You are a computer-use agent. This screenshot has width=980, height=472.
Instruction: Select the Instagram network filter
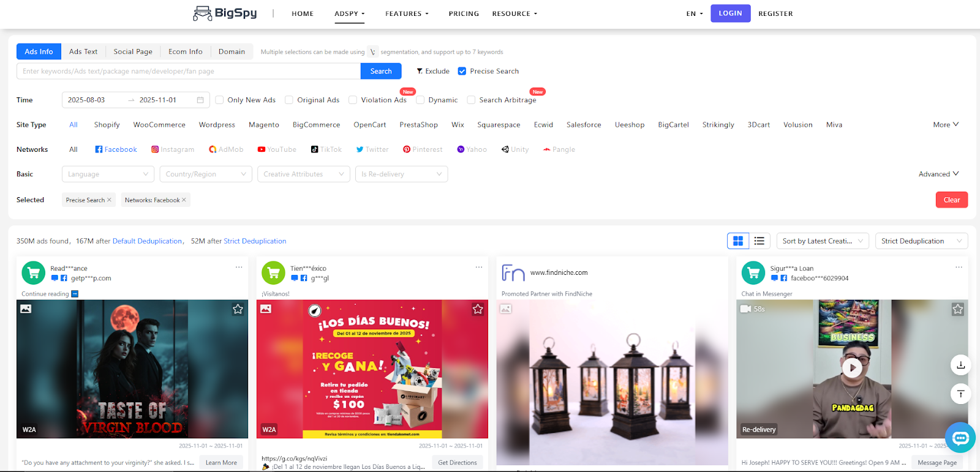[173, 149]
